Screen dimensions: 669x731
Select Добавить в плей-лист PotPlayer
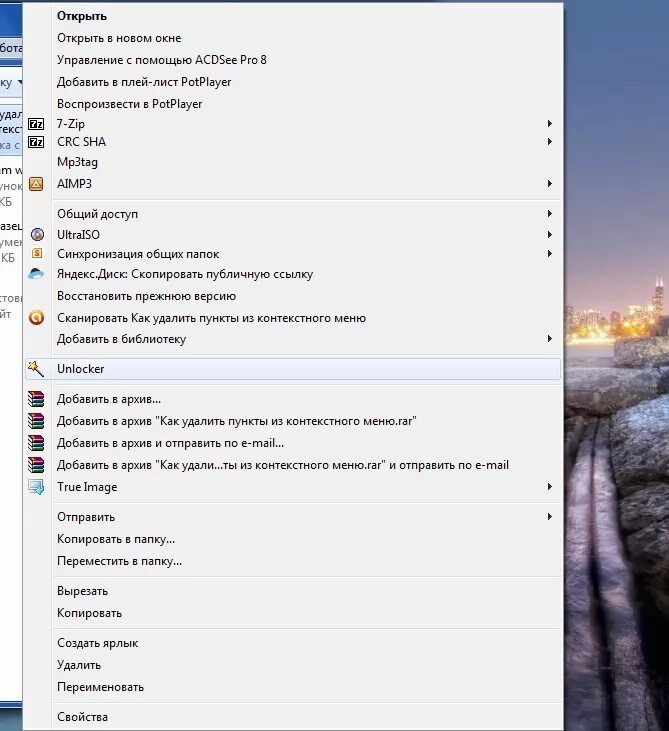pos(293,82)
